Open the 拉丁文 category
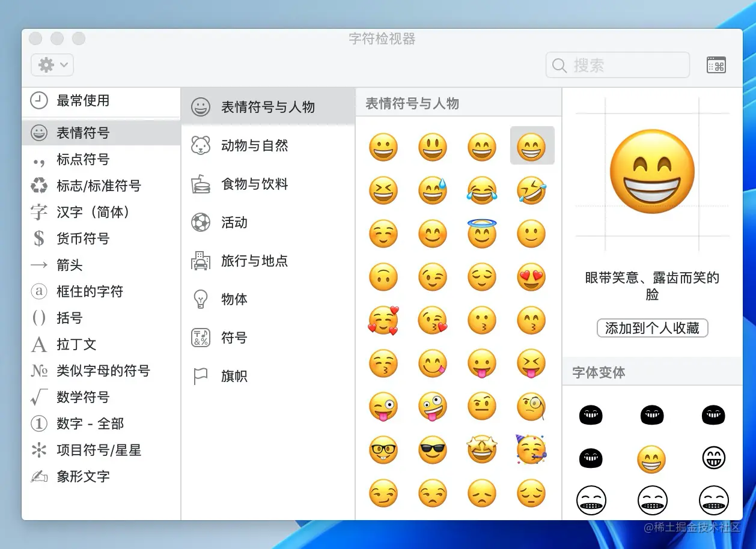This screenshot has width=756, height=549. (101, 344)
